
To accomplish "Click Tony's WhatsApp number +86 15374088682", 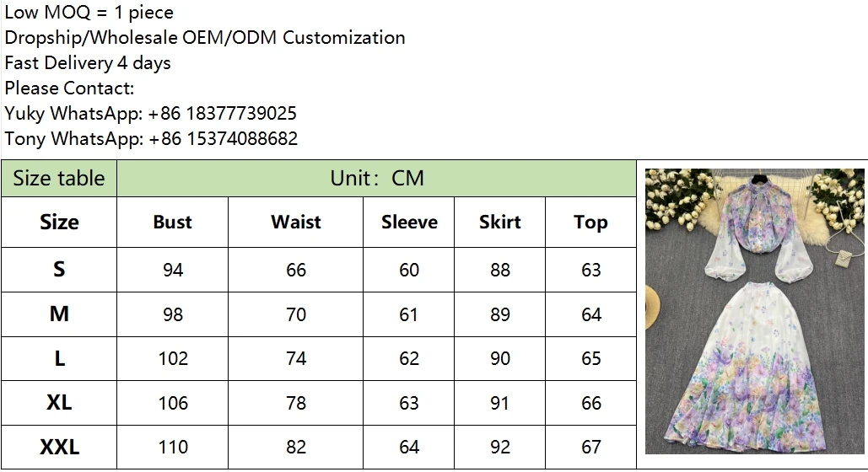I will [x=223, y=139].
